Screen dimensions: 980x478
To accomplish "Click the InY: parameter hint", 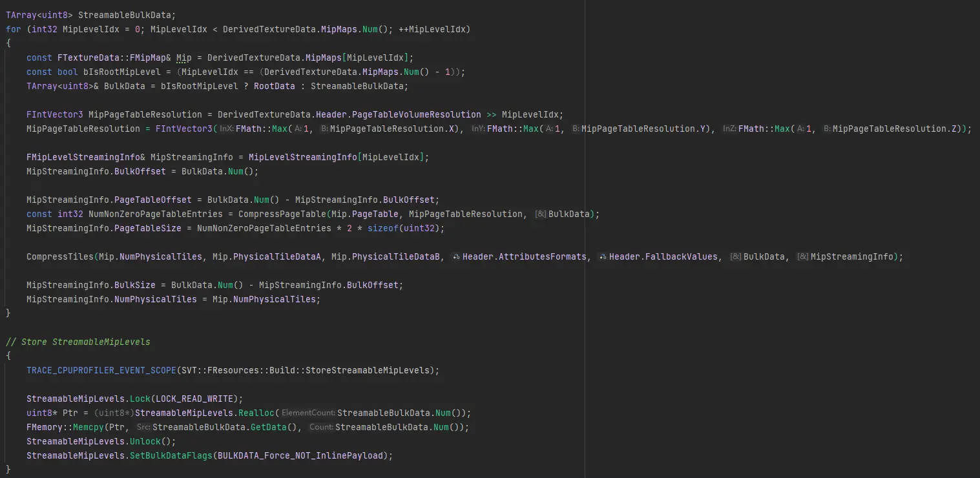I will click(x=477, y=129).
